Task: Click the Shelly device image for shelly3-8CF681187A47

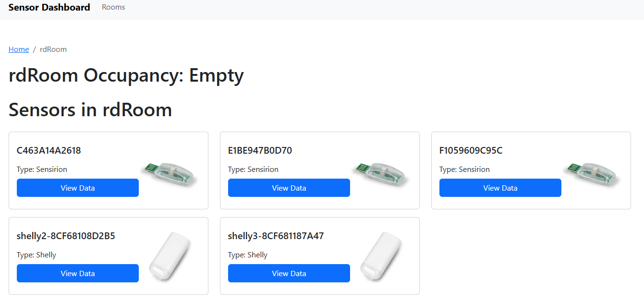Action: click(x=381, y=257)
